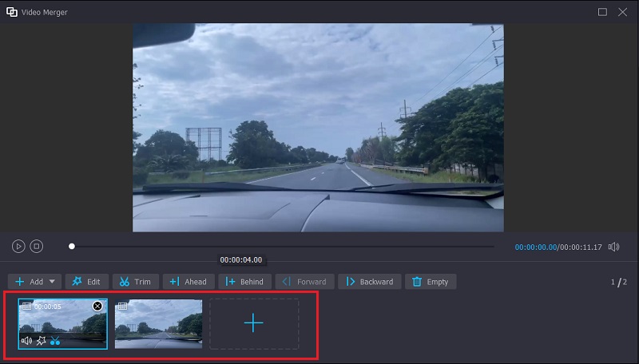Open the Trim scissors tool
Screen dimensions: 639x364
point(135,282)
